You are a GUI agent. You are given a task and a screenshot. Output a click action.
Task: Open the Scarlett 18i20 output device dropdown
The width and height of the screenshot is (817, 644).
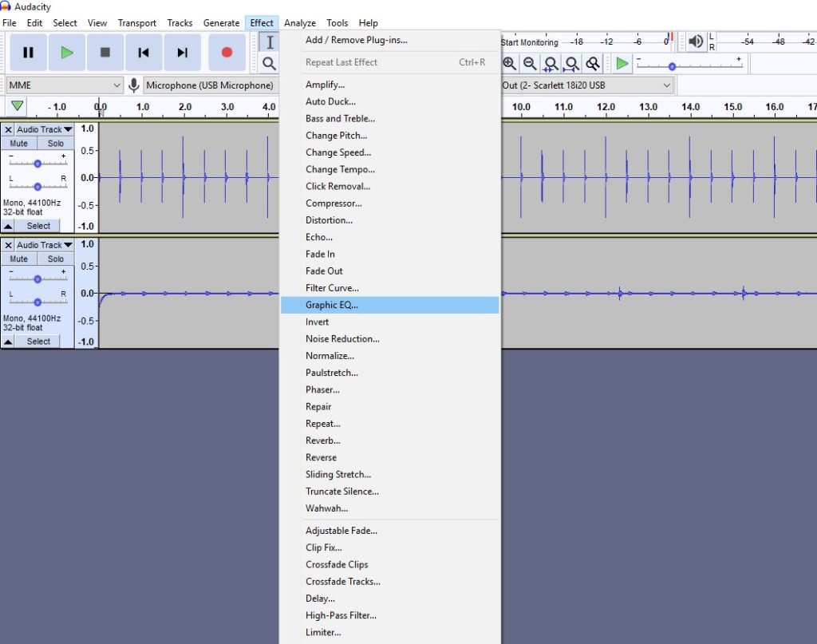click(x=586, y=85)
